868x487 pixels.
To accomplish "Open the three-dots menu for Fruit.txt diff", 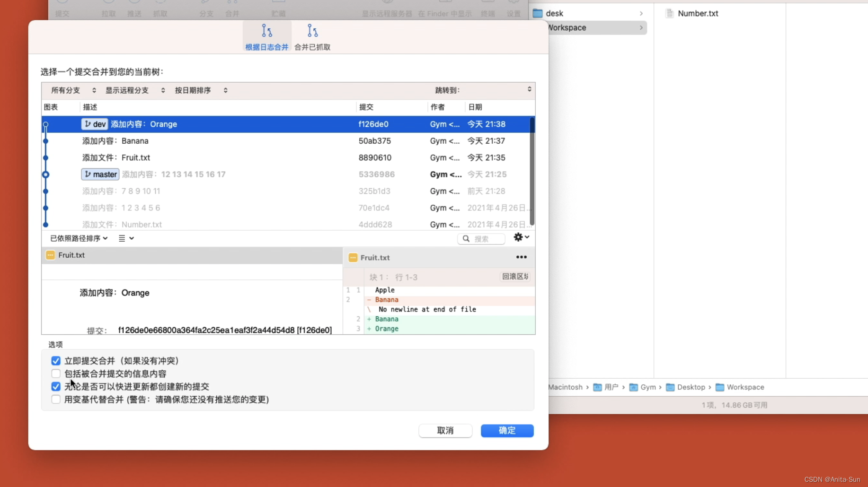I will (x=521, y=257).
